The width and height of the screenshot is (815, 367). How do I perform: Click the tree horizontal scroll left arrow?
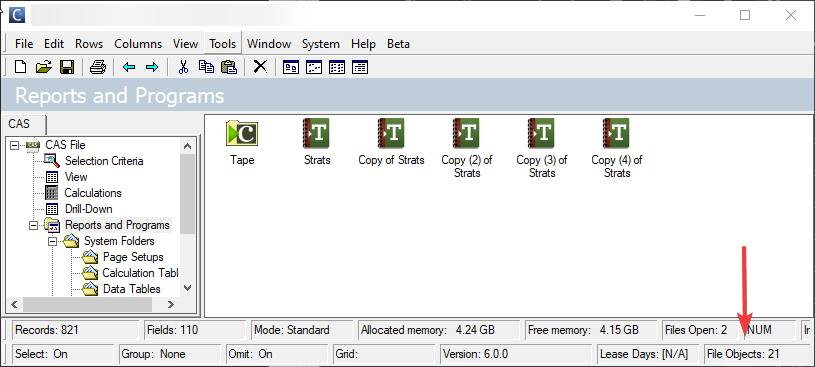click(x=15, y=305)
